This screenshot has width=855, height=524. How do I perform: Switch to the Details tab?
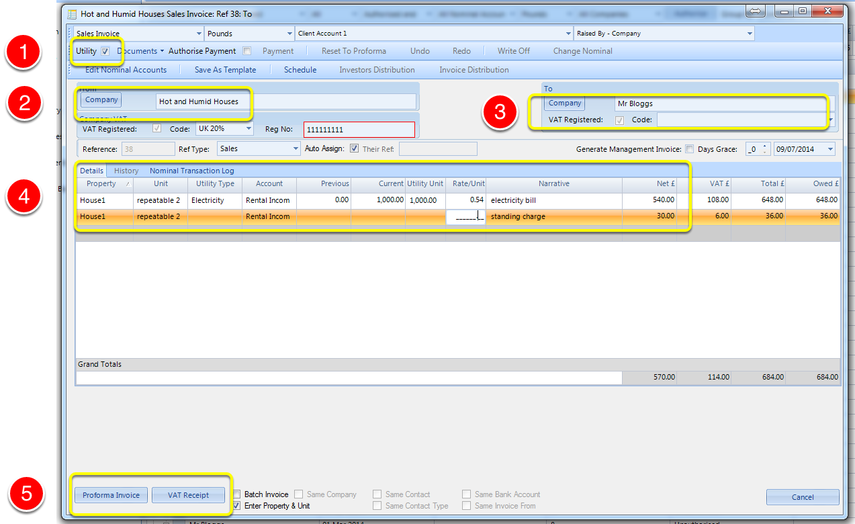coord(91,171)
